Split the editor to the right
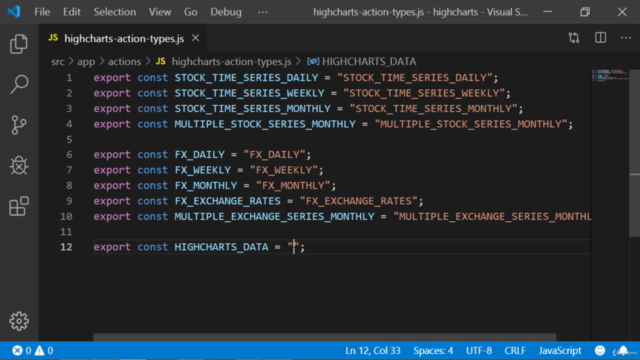 600,38
